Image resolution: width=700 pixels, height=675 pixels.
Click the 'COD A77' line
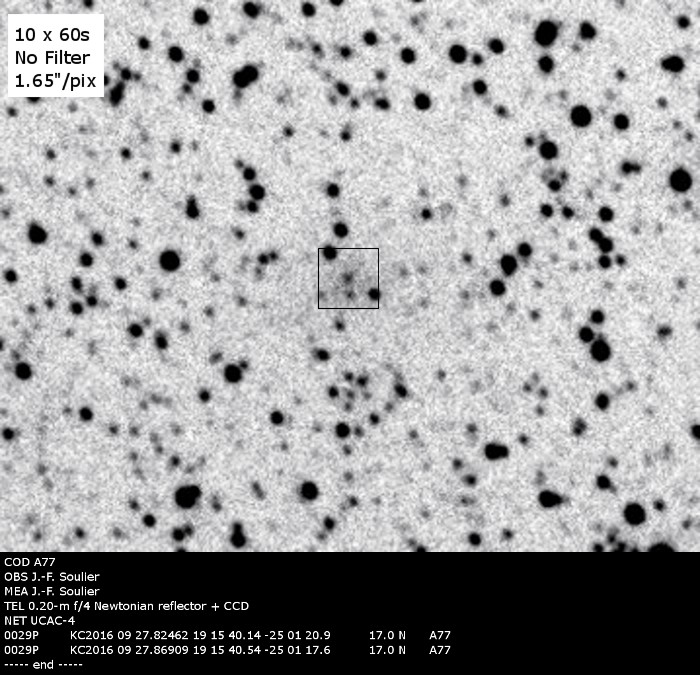pyautogui.click(x=30, y=562)
